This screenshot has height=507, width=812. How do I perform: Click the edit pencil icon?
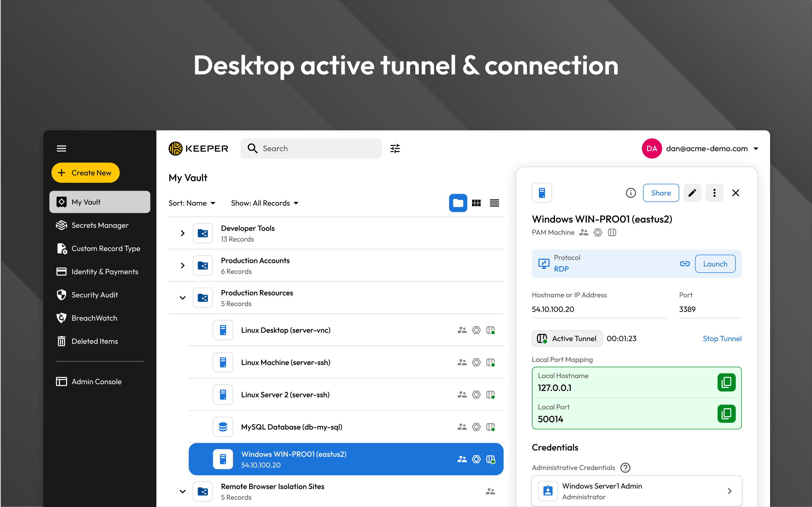coord(692,193)
